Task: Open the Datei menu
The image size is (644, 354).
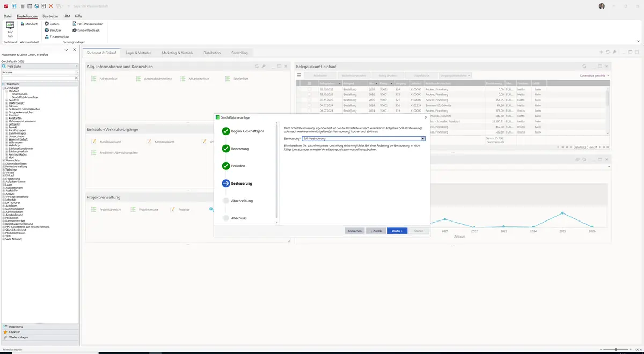Action: coord(8,16)
